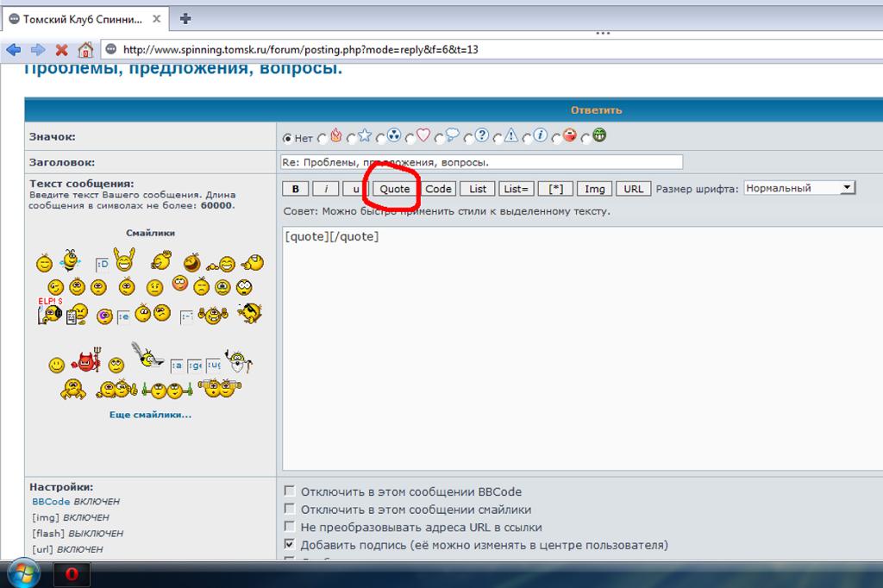Viewport: 883px width, 588px height.
Task: Insert the red devil smiley
Action: click(86, 362)
